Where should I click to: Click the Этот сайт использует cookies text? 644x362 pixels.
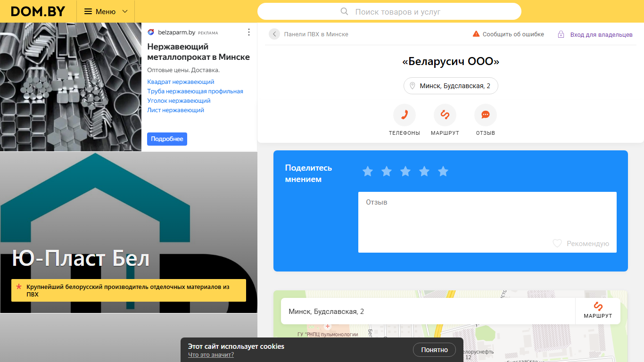pos(236,346)
